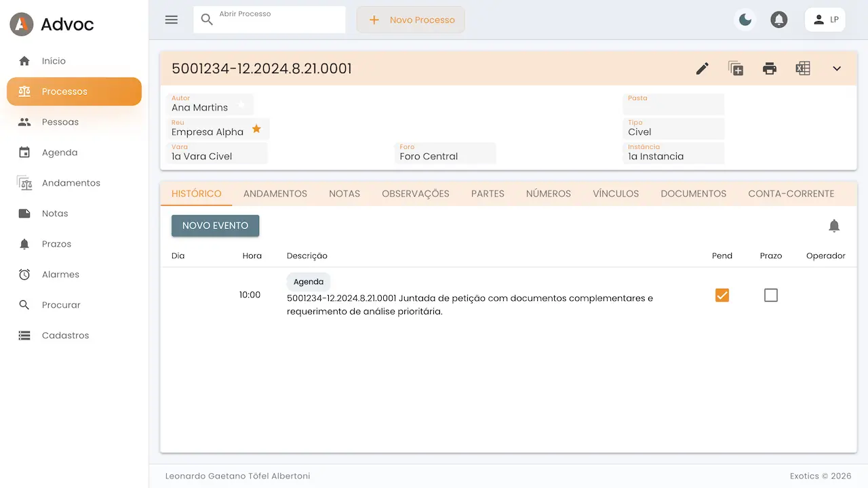
Task: Switch to the ANDAMENTOS tab
Action: pos(275,194)
